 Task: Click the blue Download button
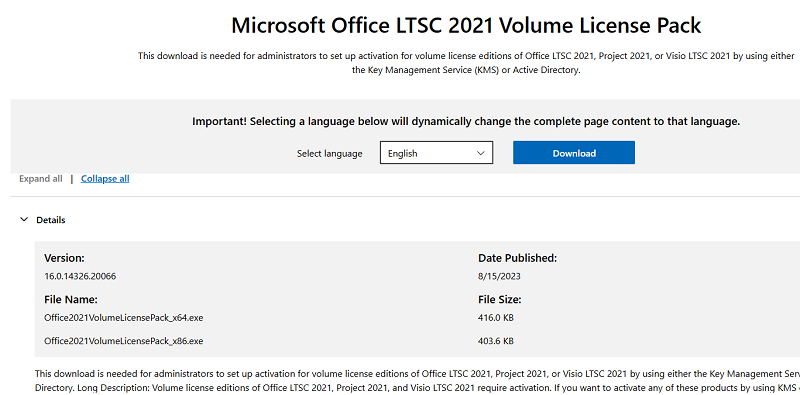click(x=573, y=153)
